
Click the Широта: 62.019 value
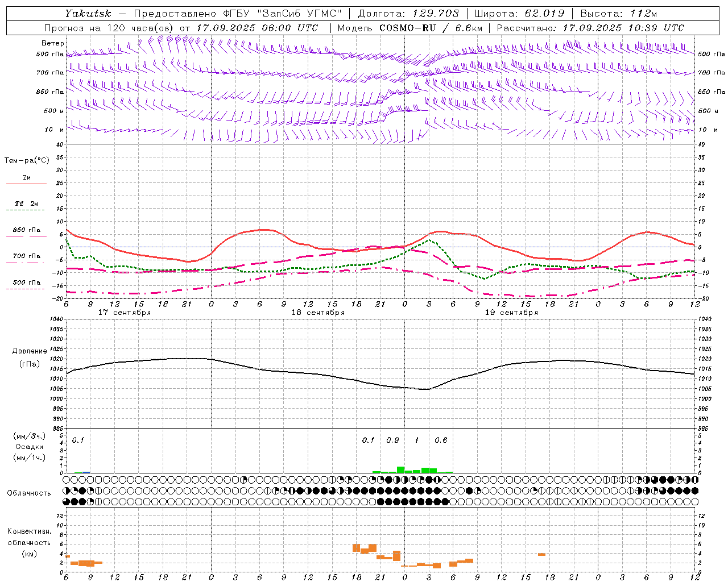520,14
